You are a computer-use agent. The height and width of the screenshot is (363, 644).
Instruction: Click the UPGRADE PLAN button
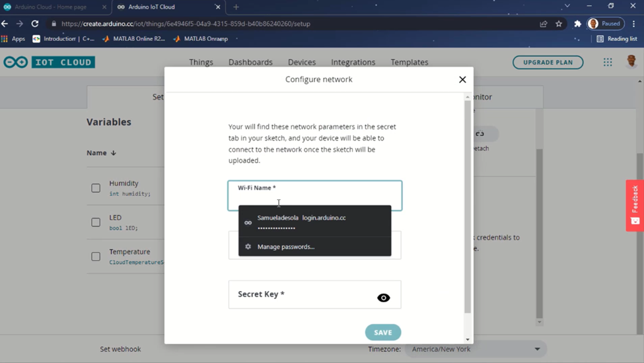click(548, 62)
